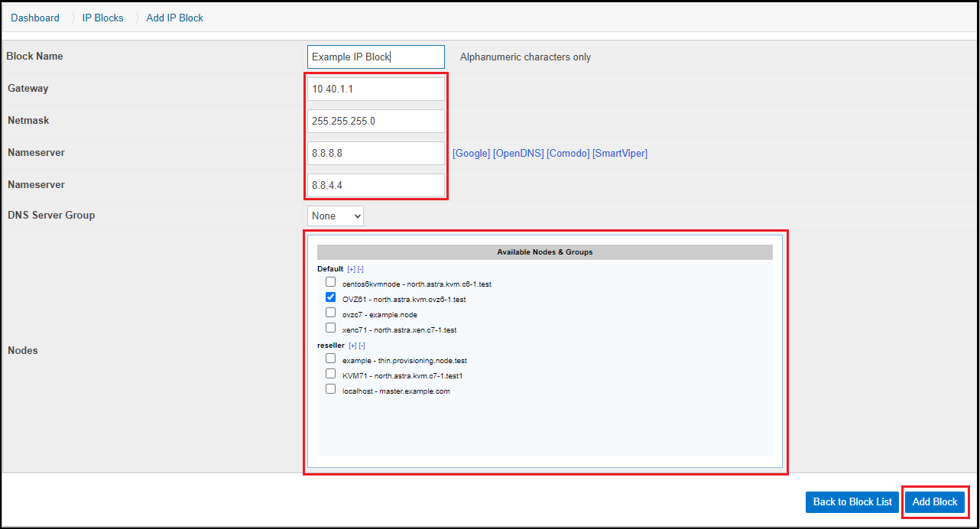The width and height of the screenshot is (980, 529).
Task: Select all nodes in the Default group
Action: click(349, 268)
